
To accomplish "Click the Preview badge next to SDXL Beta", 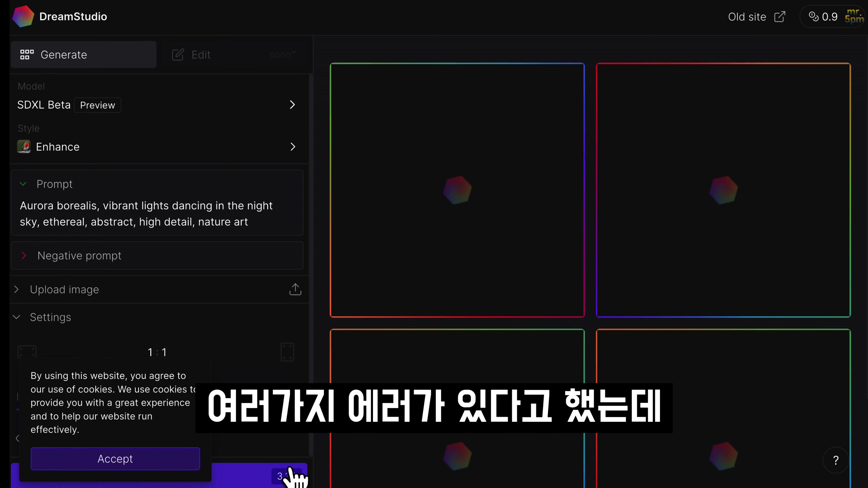I will click(x=98, y=105).
